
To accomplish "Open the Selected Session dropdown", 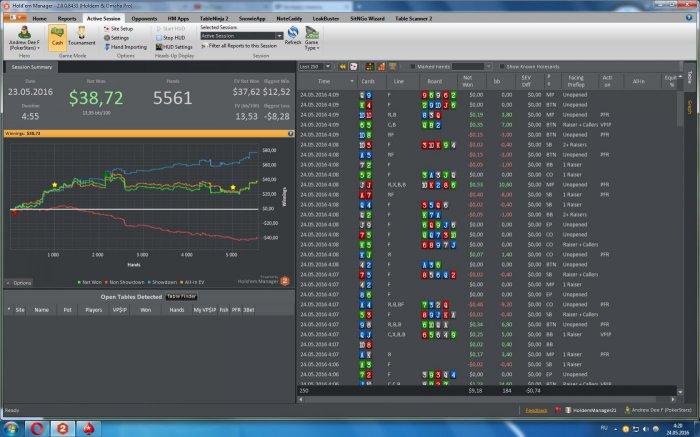I will (x=241, y=36).
